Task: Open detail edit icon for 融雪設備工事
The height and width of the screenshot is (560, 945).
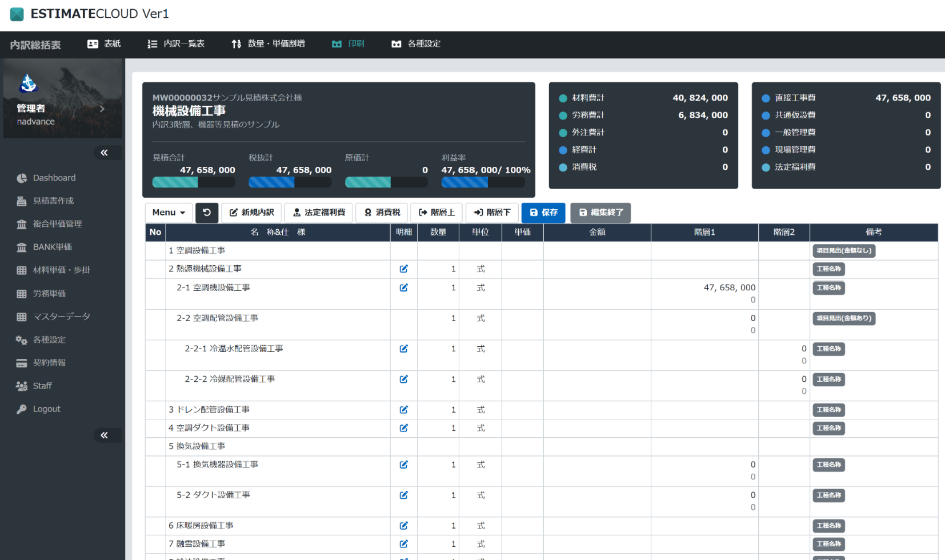Action: (x=404, y=544)
